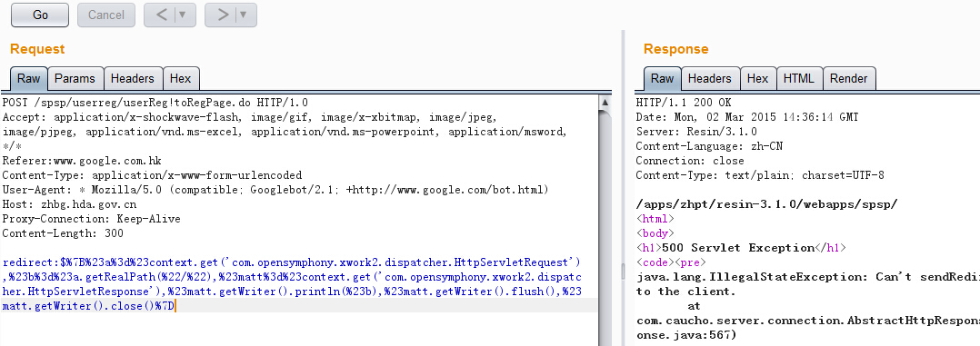Click the Go button to send request
The width and height of the screenshot is (980, 346).
click(40, 15)
